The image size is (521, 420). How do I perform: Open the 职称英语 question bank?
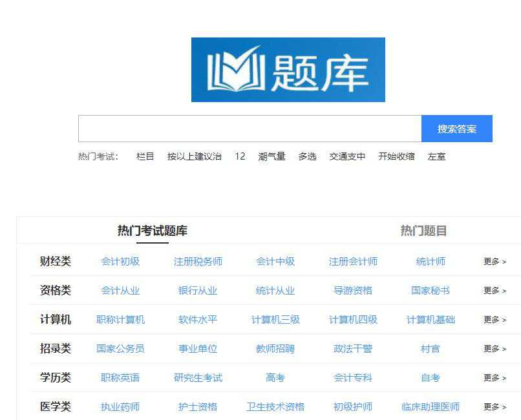pyautogui.click(x=120, y=378)
